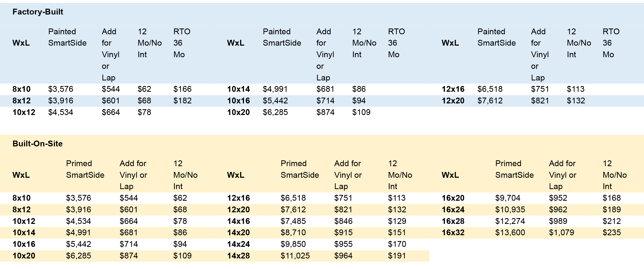644x269 pixels.
Task: Select the Factory-Built 8x10 size cell
Action: (x=21, y=89)
